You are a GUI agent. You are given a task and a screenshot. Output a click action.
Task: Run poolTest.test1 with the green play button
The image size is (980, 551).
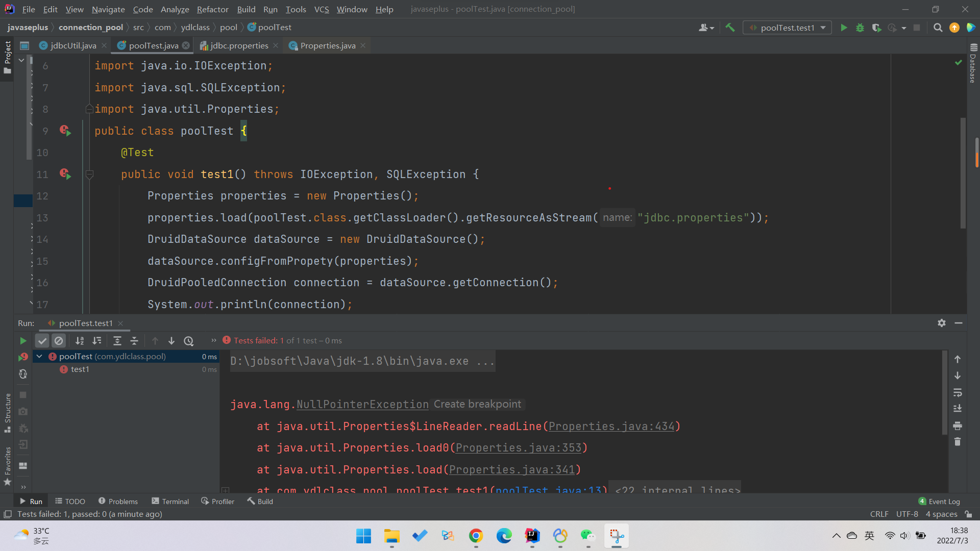(844, 28)
